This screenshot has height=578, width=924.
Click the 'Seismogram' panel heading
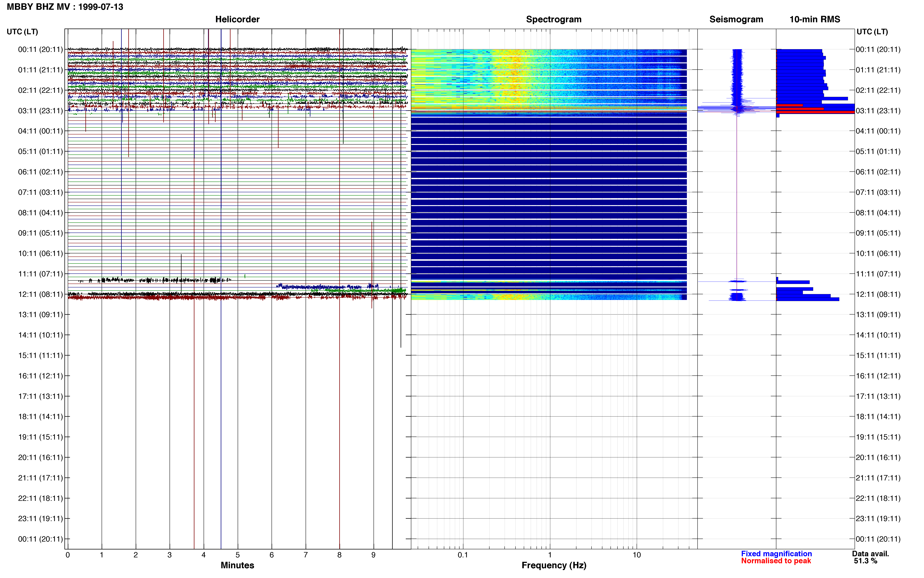pyautogui.click(x=736, y=20)
